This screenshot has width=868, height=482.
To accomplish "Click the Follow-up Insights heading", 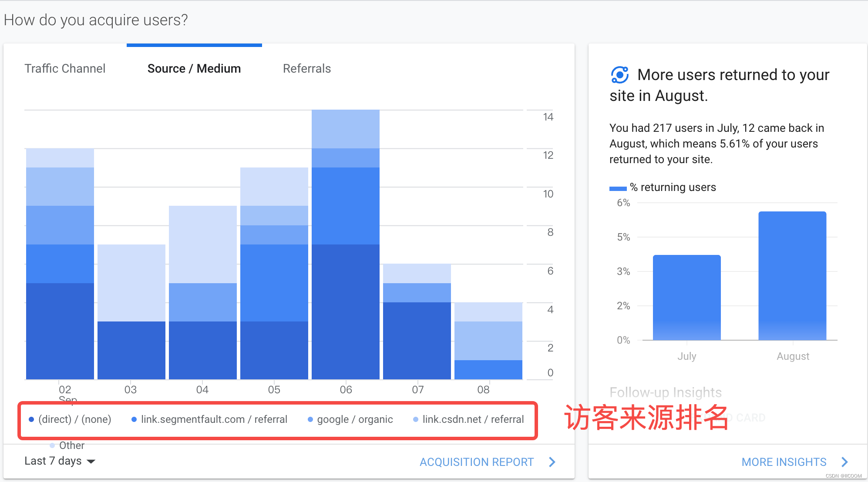I will coord(666,392).
